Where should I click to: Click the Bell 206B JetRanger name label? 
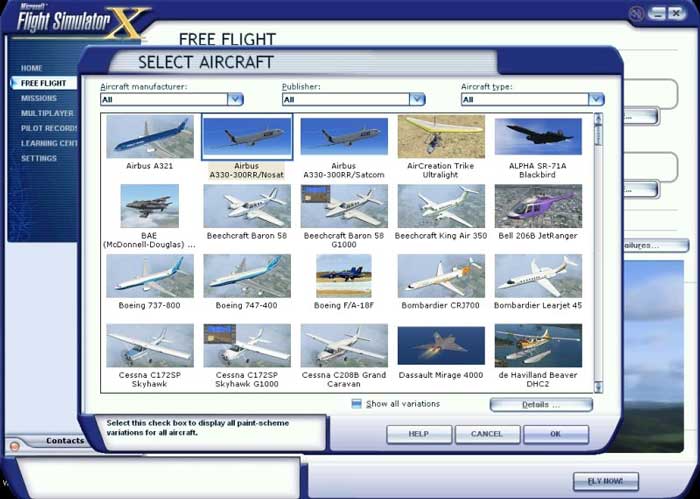[x=538, y=236]
